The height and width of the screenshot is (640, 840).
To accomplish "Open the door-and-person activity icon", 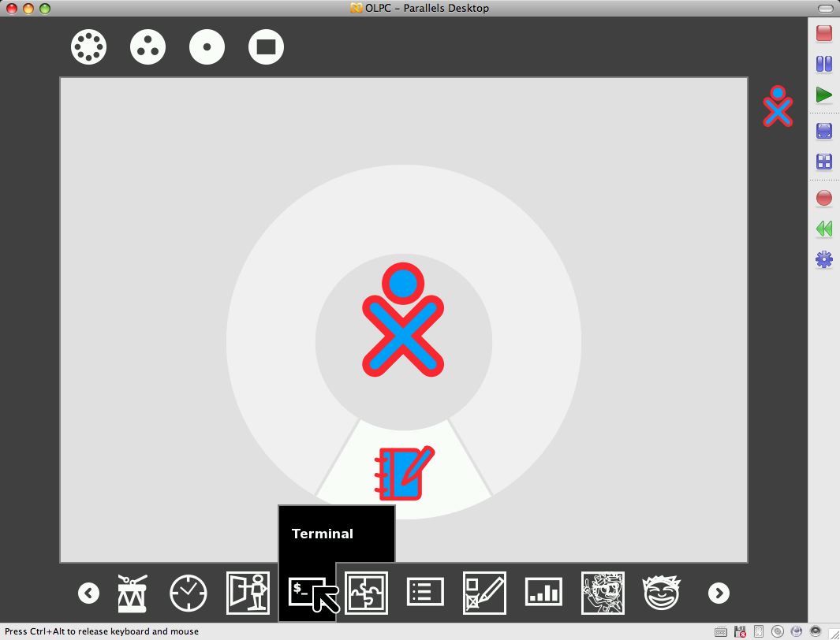I will [248, 593].
